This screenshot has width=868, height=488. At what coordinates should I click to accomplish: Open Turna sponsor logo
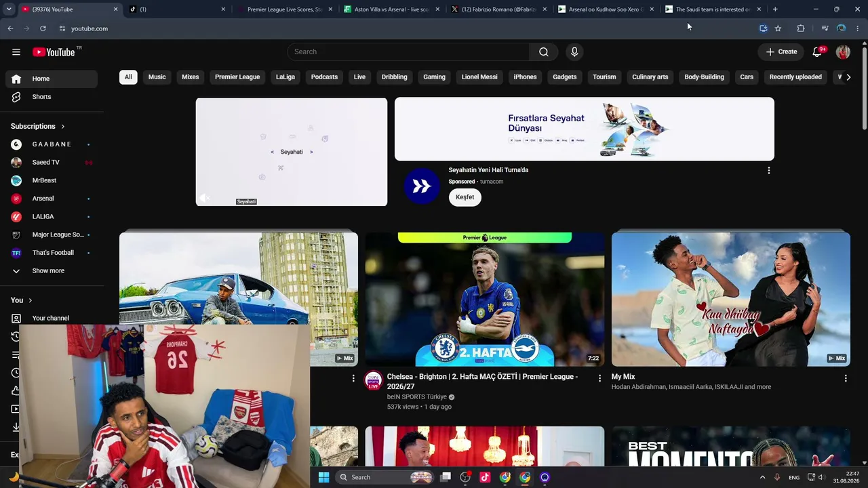[422, 186]
